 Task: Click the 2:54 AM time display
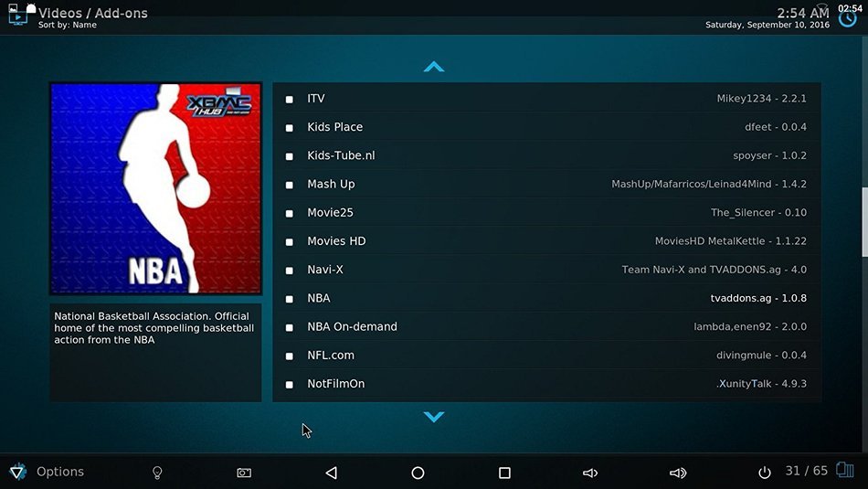click(x=803, y=13)
